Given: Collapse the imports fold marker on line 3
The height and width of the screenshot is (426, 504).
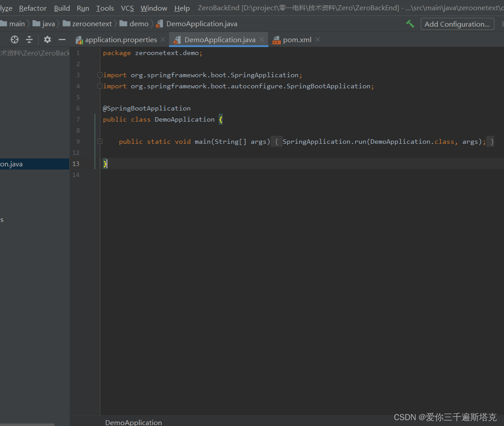Looking at the screenshot, I should pos(100,75).
